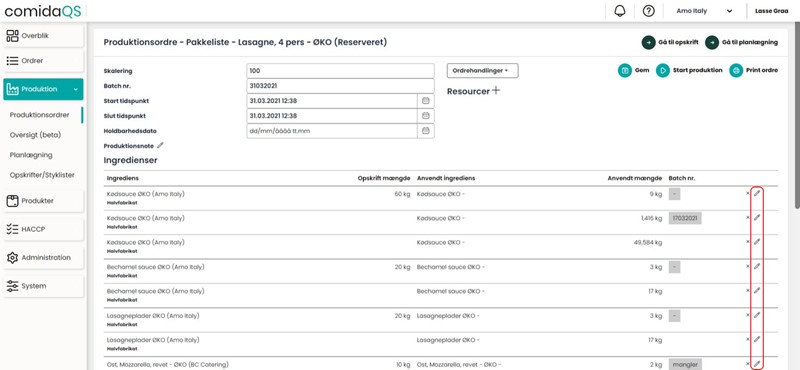Click Print ordre button

point(754,70)
